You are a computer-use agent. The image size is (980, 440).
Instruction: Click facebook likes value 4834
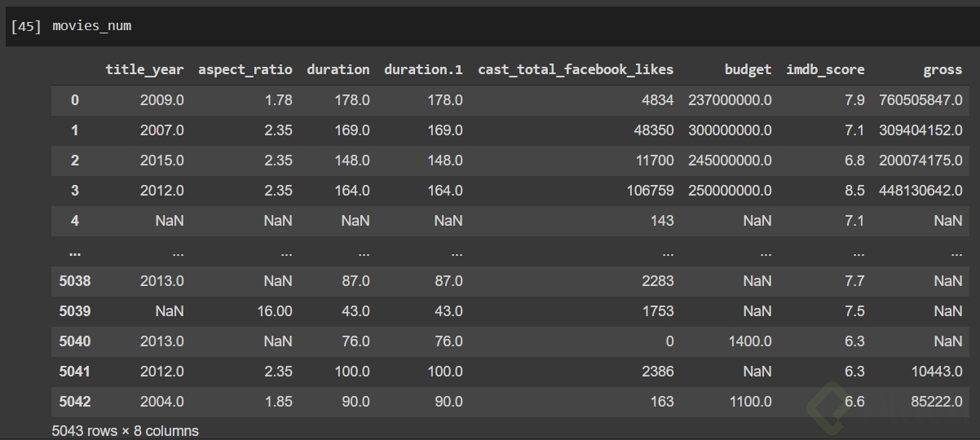pos(659,99)
